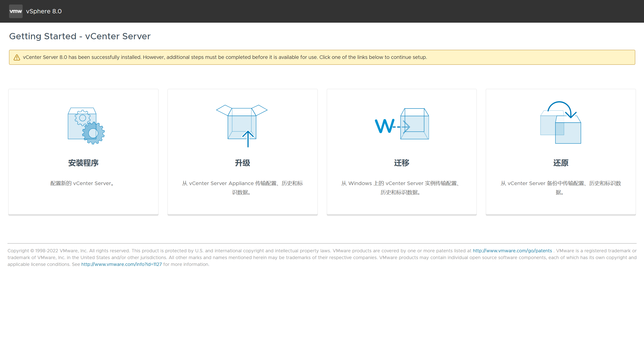Image resolution: width=644 pixels, height=350 pixels.
Task: Click the upgrade description mentioning vCenter Server Appliance
Action: (243, 188)
